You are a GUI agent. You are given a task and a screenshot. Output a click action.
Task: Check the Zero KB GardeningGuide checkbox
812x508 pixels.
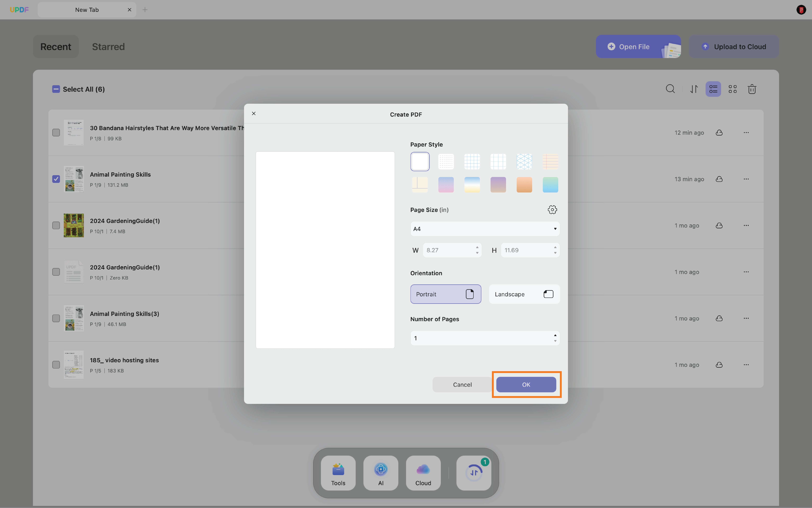(x=56, y=272)
